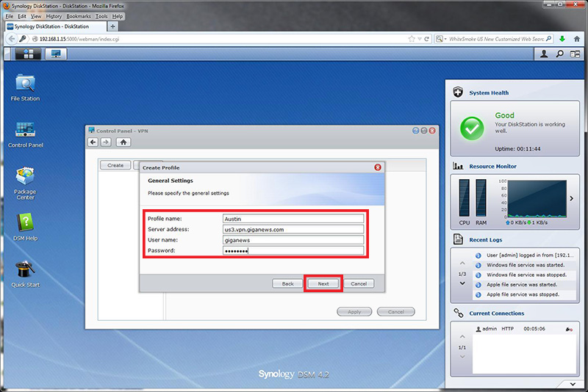
Task: Click Recent Logs document icon
Action: pyautogui.click(x=458, y=239)
